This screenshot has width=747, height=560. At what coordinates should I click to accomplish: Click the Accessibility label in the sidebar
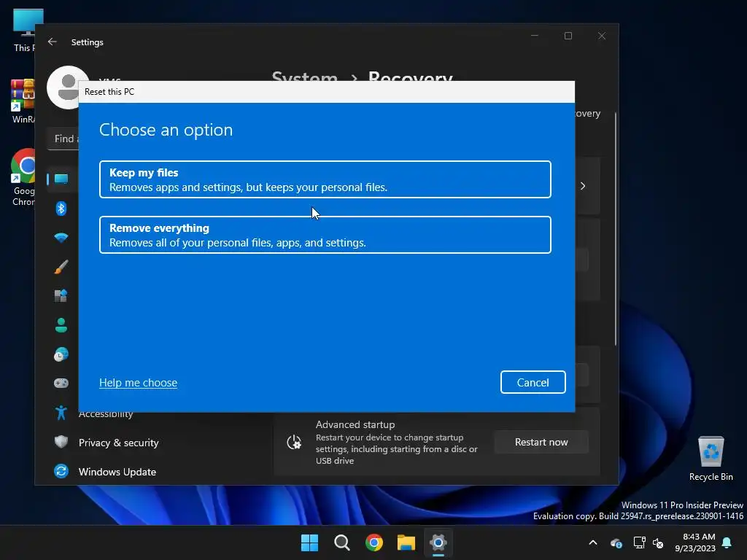pos(106,414)
